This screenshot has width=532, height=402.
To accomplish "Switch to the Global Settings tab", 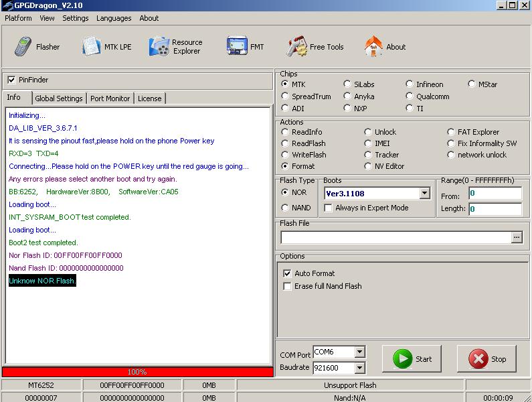I will tap(59, 98).
